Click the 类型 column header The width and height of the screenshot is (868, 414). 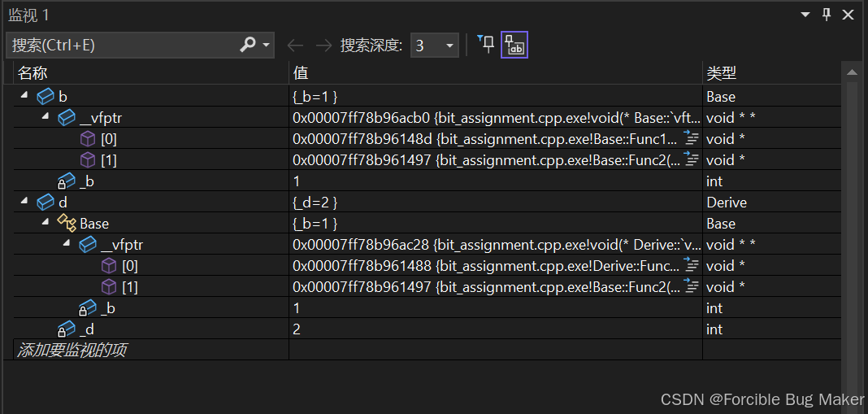(721, 73)
